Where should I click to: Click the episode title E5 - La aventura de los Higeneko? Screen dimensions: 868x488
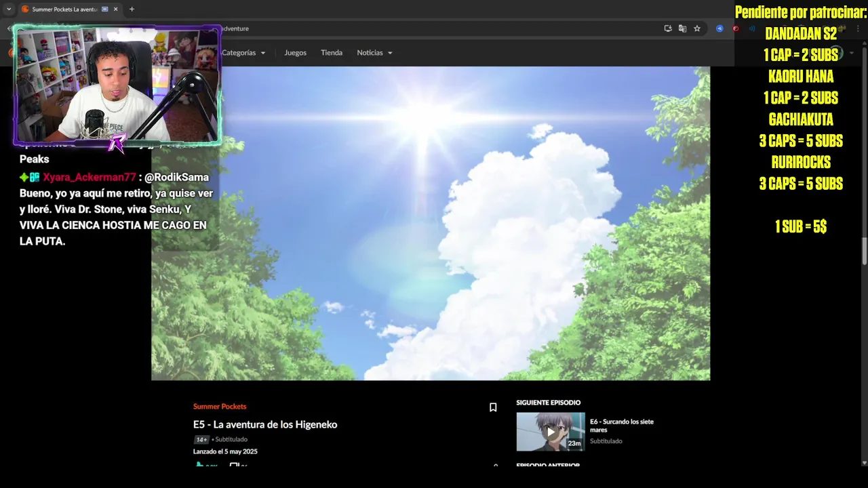click(265, 424)
